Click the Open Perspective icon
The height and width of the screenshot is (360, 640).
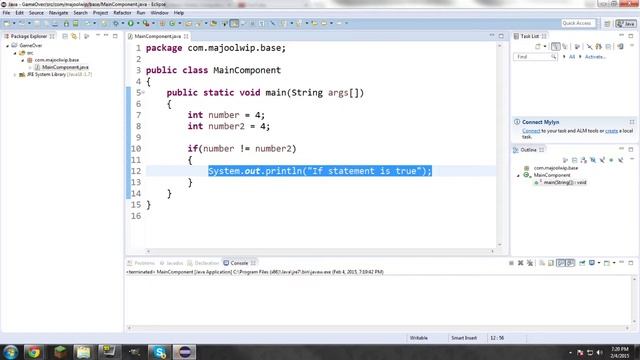[607, 24]
